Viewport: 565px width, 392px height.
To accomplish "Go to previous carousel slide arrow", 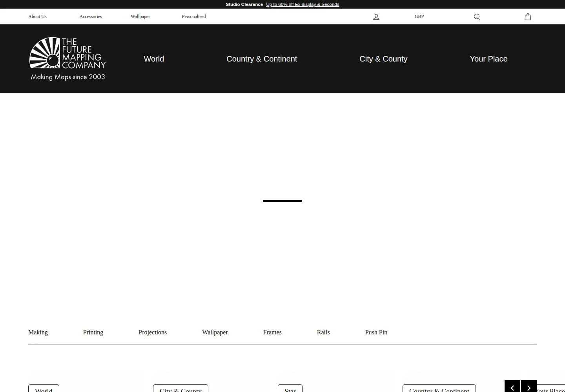I will (512, 387).
